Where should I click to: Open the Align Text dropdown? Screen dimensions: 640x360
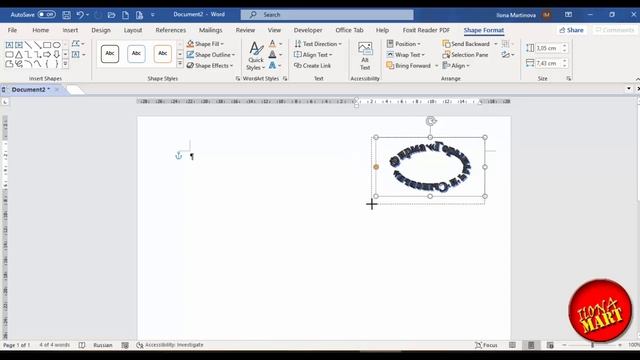(x=313, y=55)
